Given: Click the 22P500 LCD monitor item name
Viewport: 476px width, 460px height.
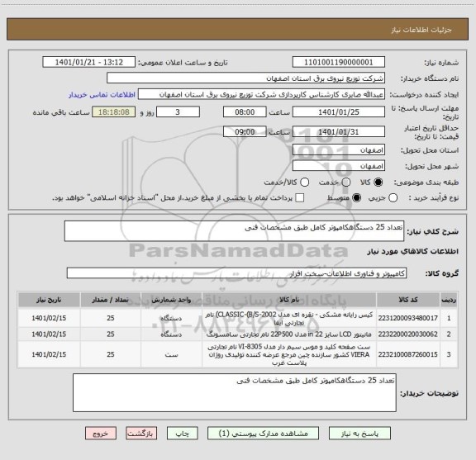Looking at the screenshot, I should pos(289,334).
